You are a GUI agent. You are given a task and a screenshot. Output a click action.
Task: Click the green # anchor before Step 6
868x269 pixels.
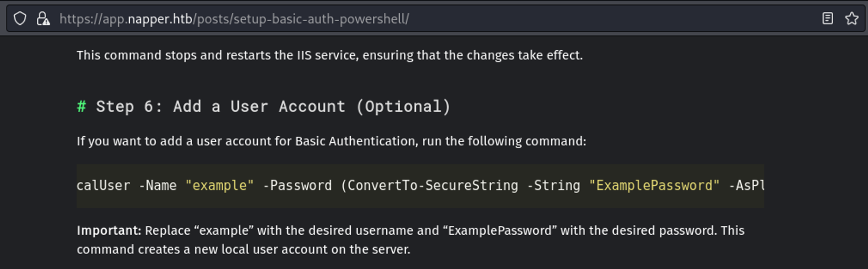81,106
